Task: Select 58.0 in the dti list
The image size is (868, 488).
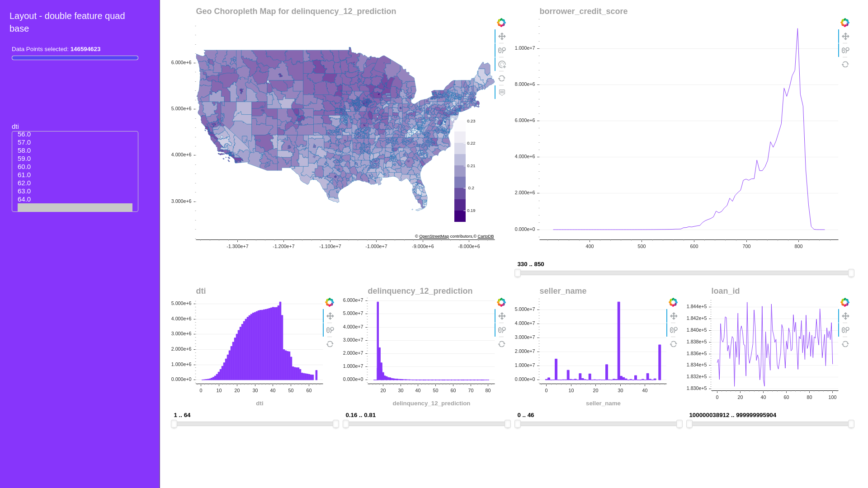Action: tap(75, 150)
